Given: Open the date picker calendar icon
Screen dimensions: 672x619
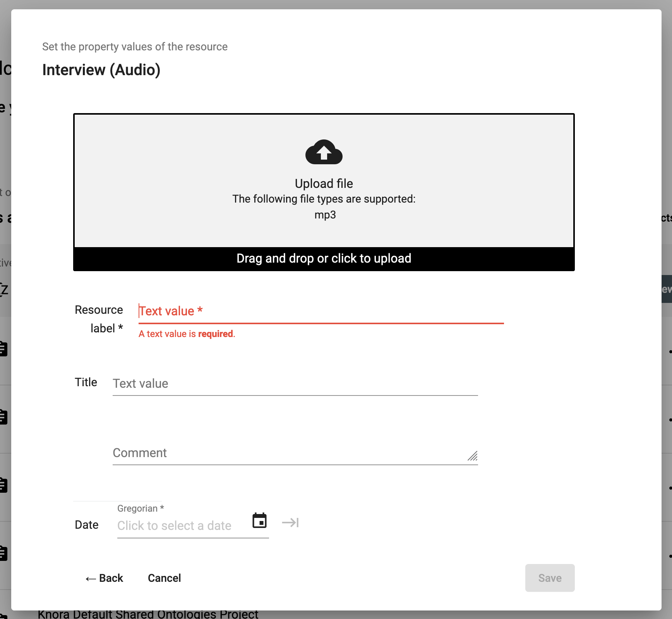Looking at the screenshot, I should pyautogui.click(x=259, y=521).
